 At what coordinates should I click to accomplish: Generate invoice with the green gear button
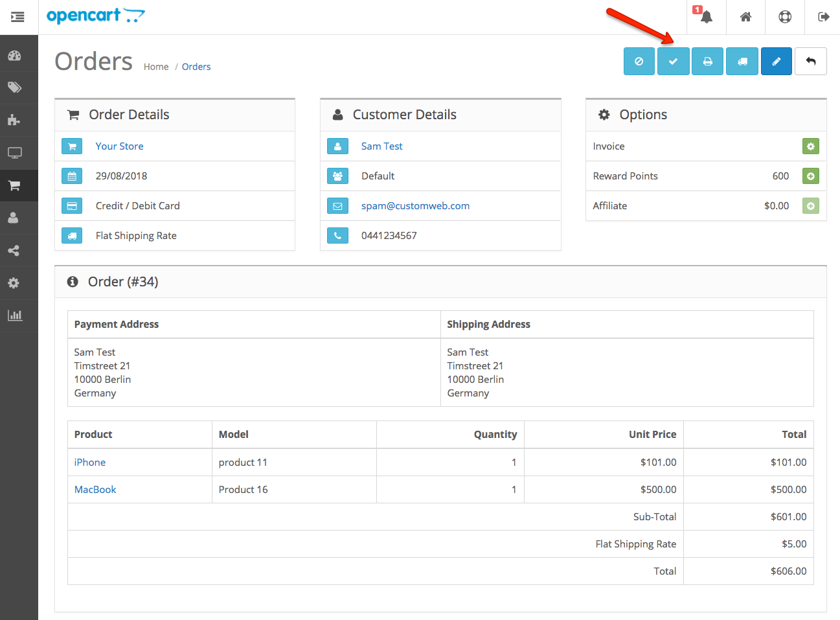pyautogui.click(x=810, y=146)
